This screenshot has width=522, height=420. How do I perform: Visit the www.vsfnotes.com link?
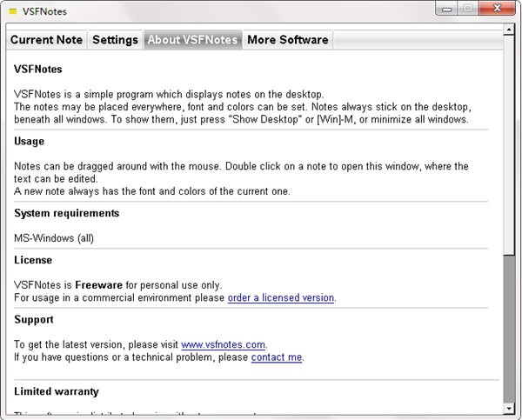223,344
